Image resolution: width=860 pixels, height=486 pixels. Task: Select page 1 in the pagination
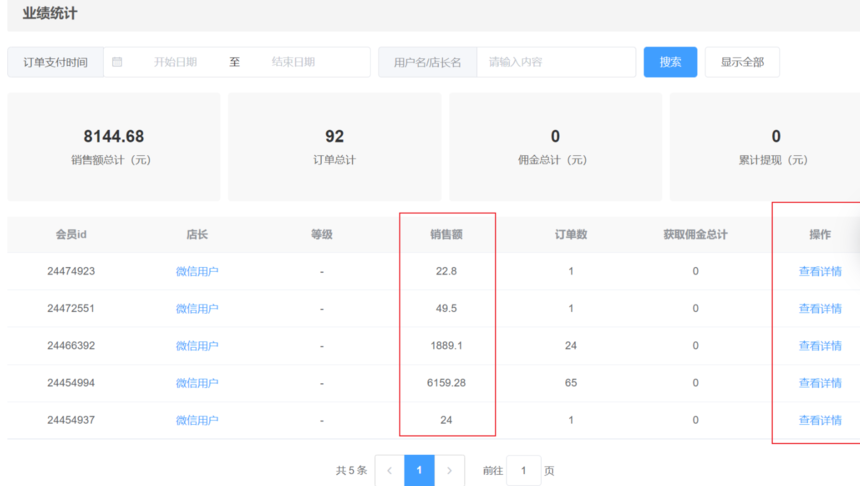419,470
